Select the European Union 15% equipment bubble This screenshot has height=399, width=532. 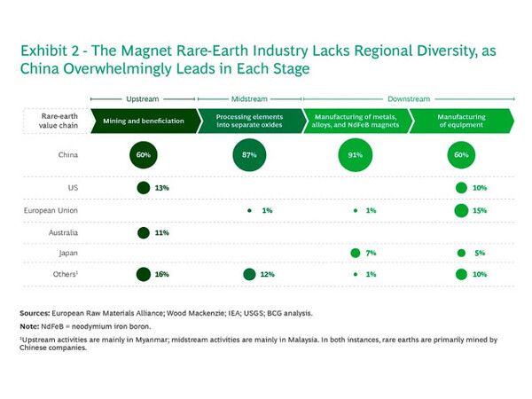[x=460, y=210]
